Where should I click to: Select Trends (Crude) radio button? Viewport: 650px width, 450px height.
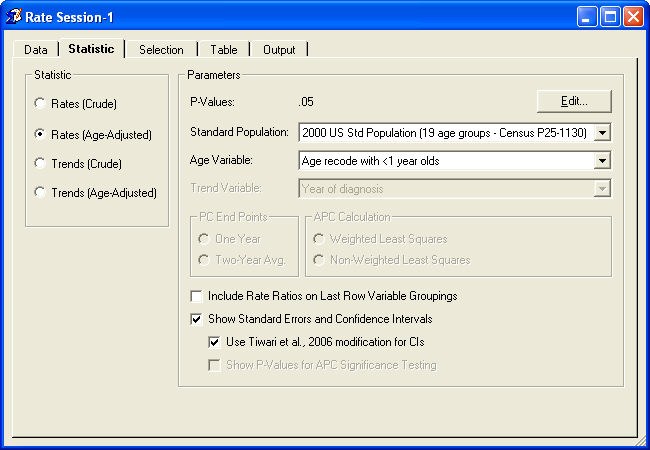[x=40, y=163]
